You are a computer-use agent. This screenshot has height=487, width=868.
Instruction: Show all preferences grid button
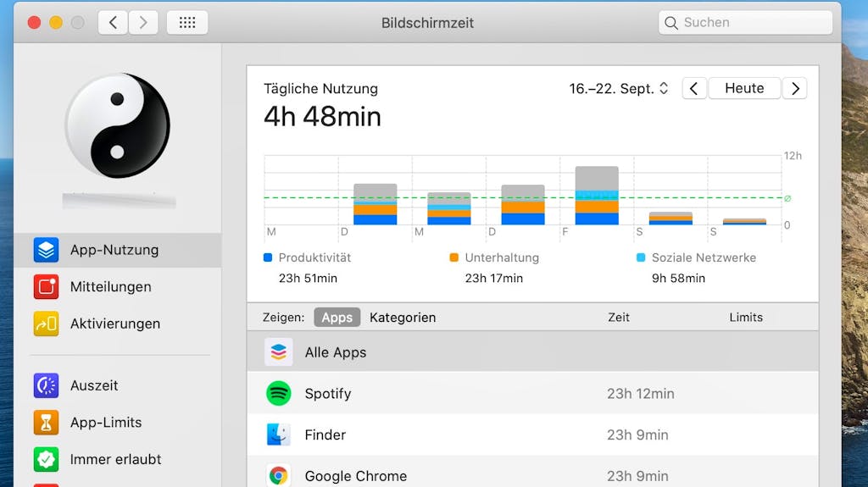[x=187, y=23]
